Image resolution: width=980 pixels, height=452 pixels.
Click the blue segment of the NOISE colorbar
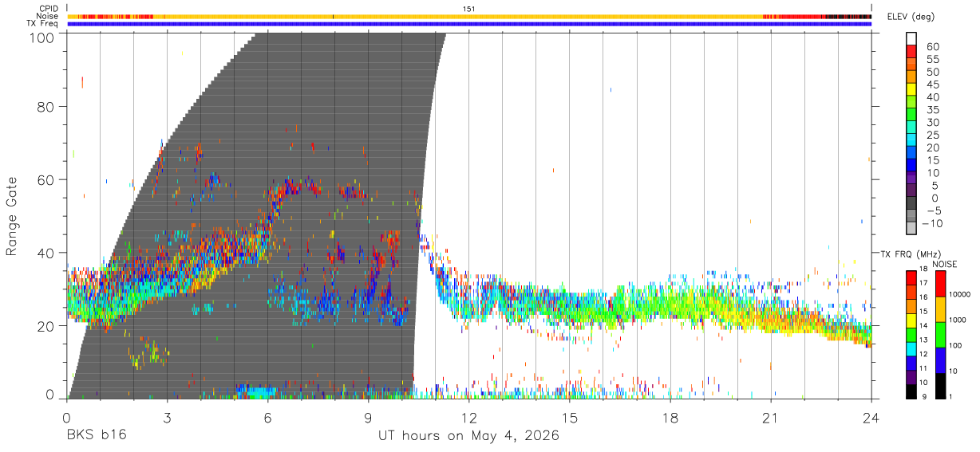940,360
